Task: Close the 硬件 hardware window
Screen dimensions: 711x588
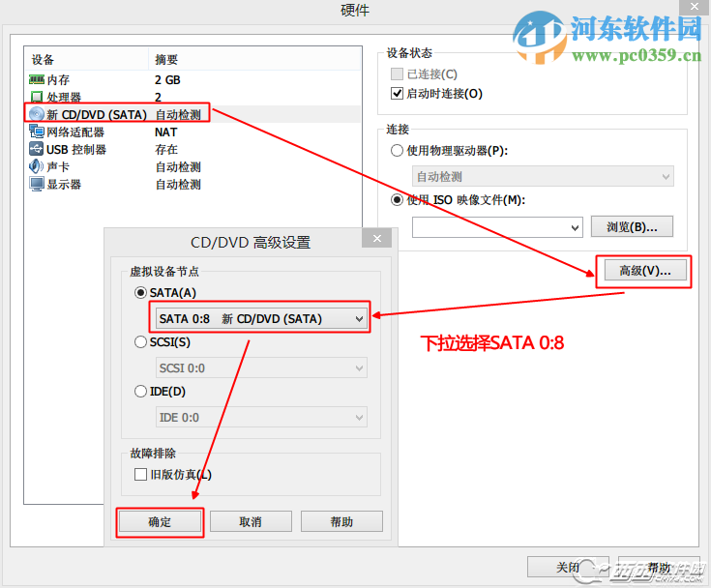Action: (695, 7)
